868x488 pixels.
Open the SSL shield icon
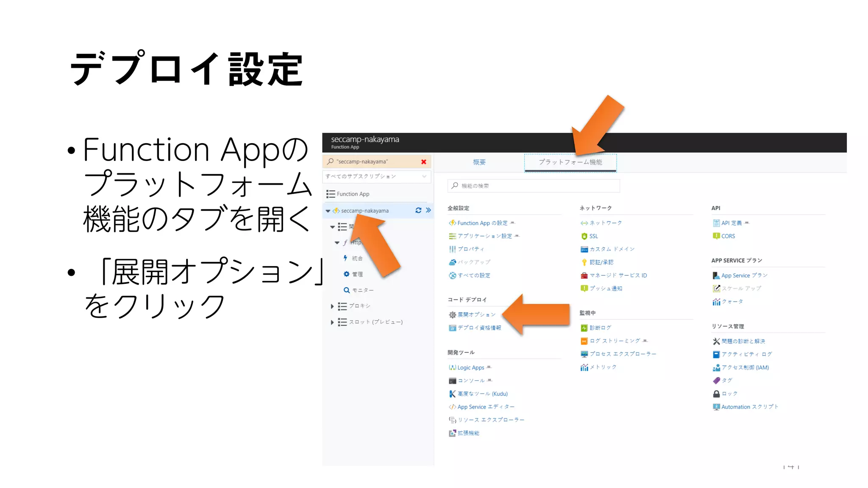[584, 236]
